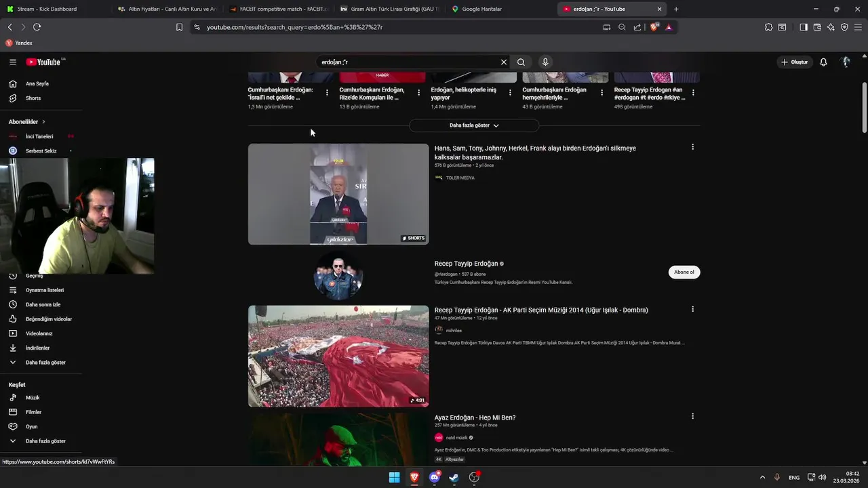Open options menu for Dombra video
The image size is (868, 488).
tap(692, 309)
